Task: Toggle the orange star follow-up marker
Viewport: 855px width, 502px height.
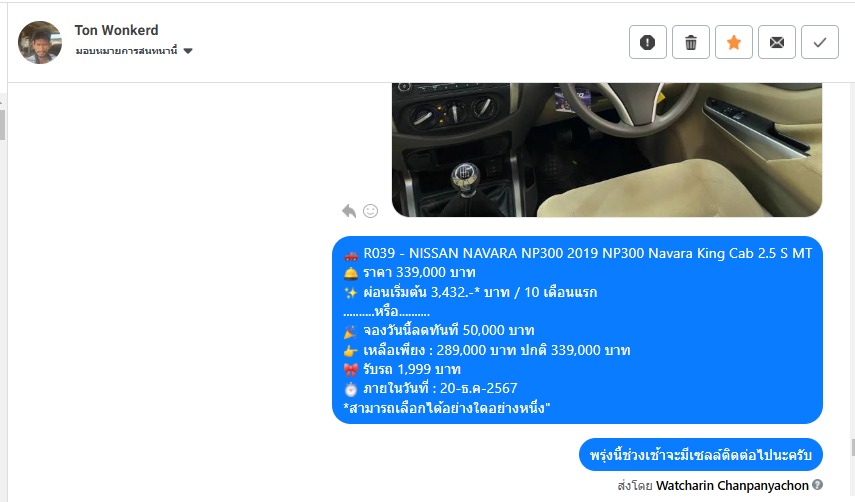Action: pos(733,42)
